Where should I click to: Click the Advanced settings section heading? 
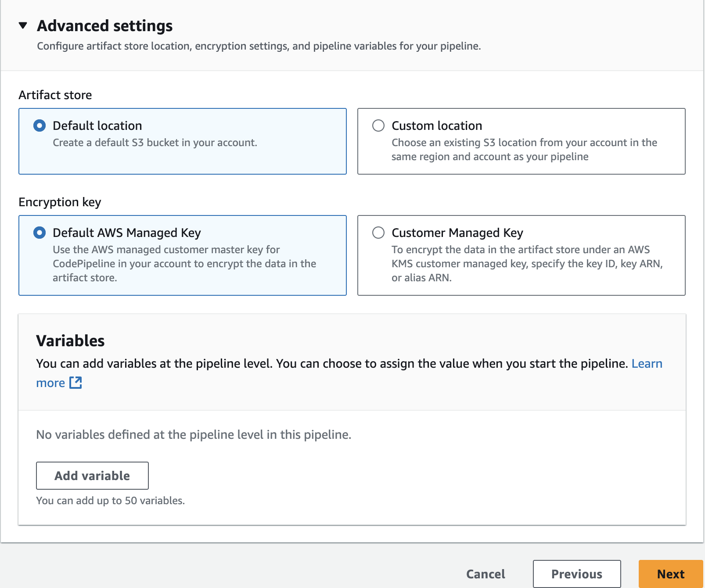point(104,26)
